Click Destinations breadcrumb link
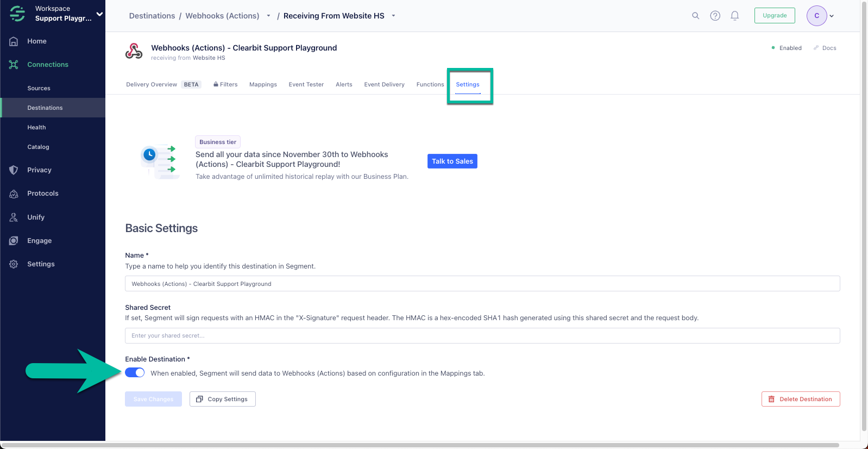The image size is (868, 449). (x=152, y=16)
